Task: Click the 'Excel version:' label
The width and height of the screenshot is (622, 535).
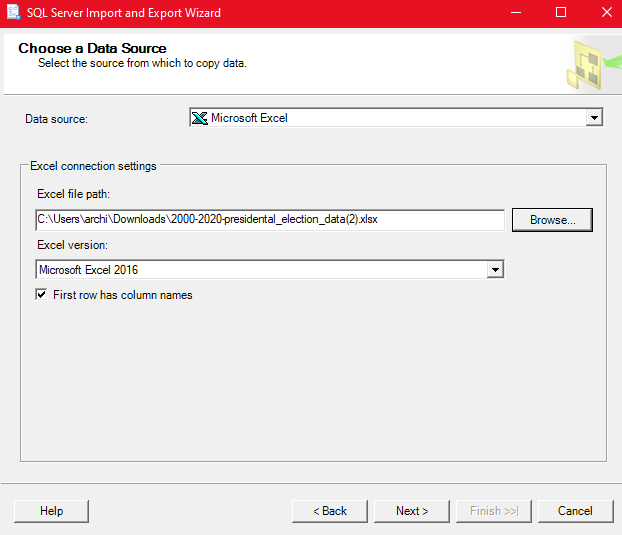Action: coord(72,245)
